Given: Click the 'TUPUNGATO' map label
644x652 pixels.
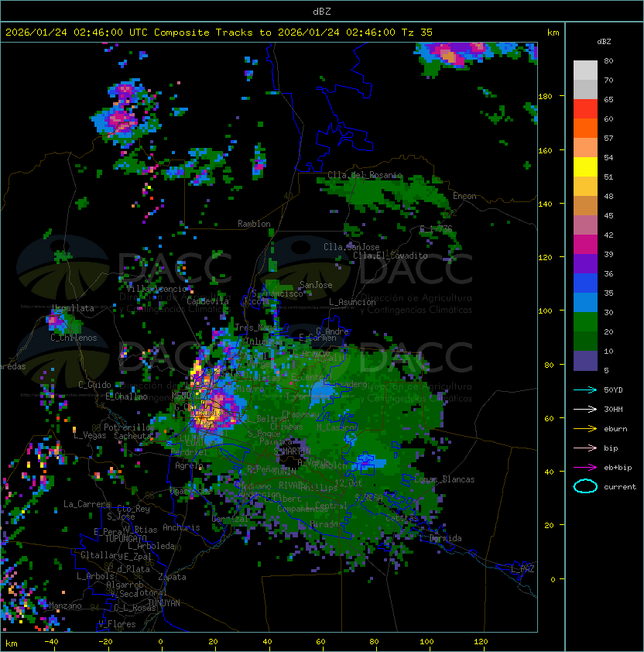Looking at the screenshot, I should (125, 538).
